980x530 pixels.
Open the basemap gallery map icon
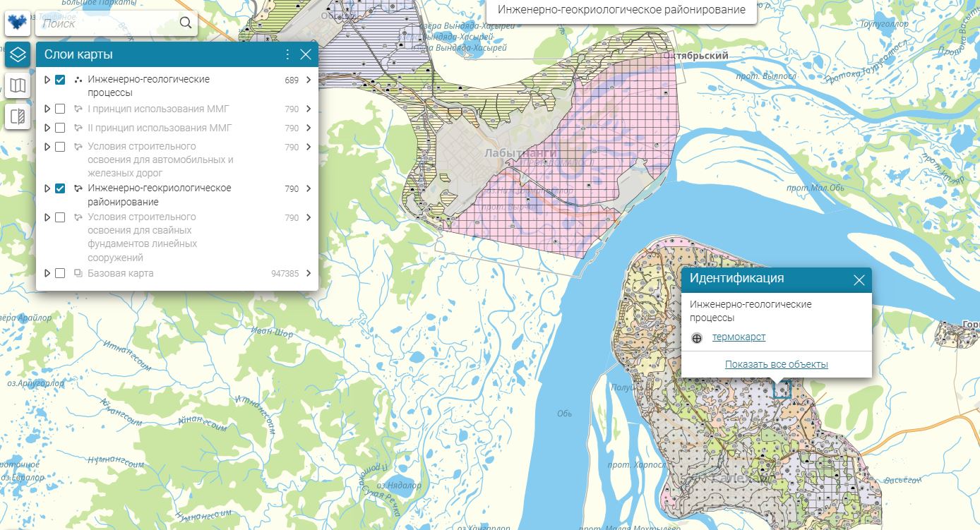coord(18,85)
